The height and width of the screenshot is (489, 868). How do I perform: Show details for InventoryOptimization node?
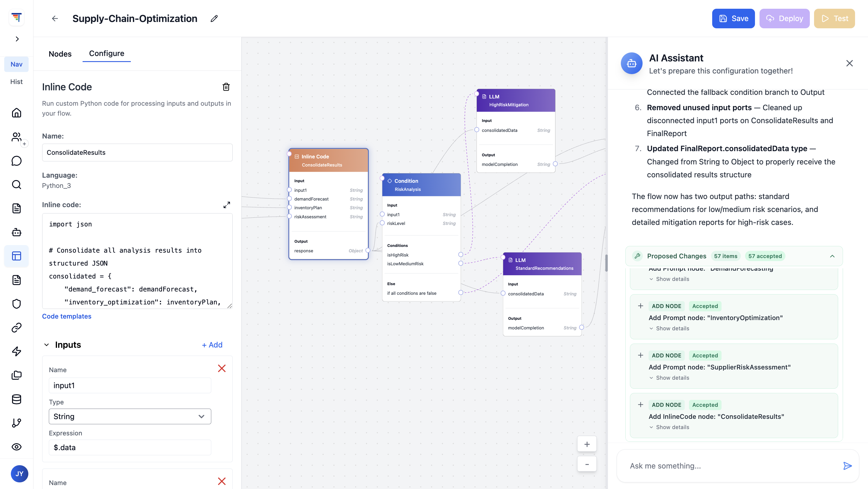669,329
